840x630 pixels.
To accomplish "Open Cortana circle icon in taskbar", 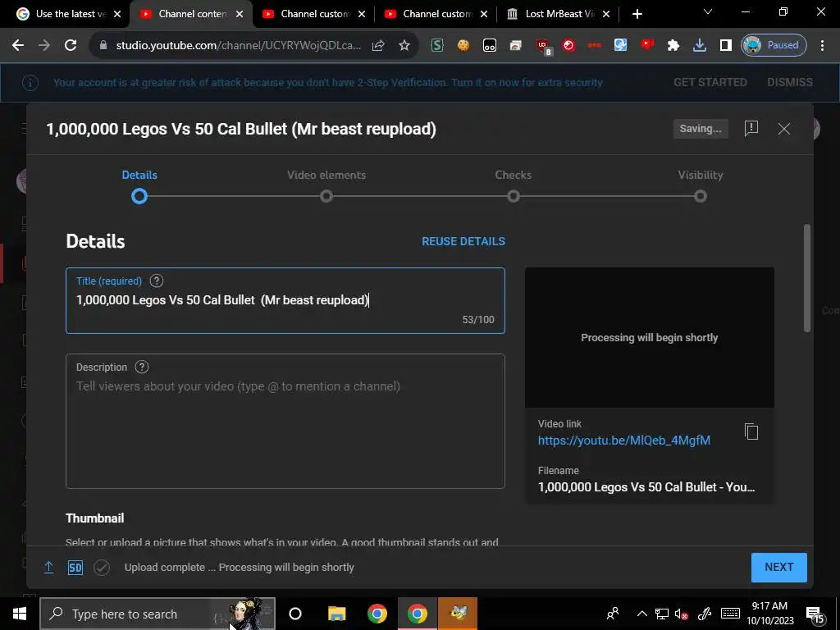I will (295, 614).
